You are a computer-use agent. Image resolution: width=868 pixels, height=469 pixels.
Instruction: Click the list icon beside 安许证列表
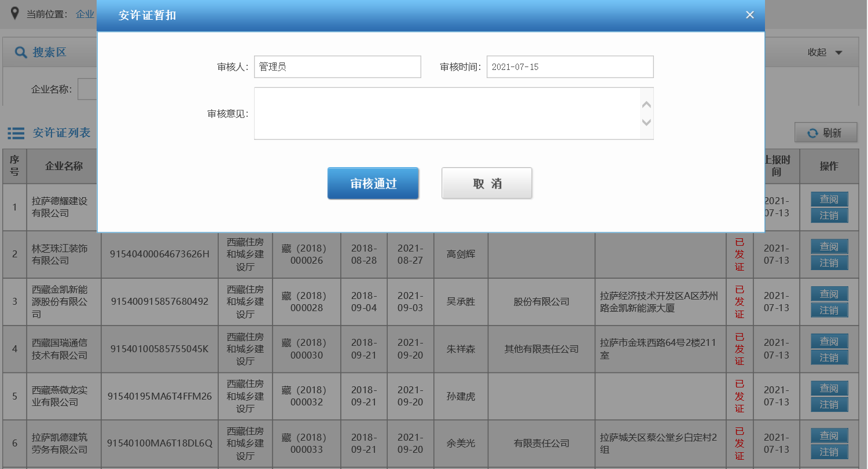[16, 133]
